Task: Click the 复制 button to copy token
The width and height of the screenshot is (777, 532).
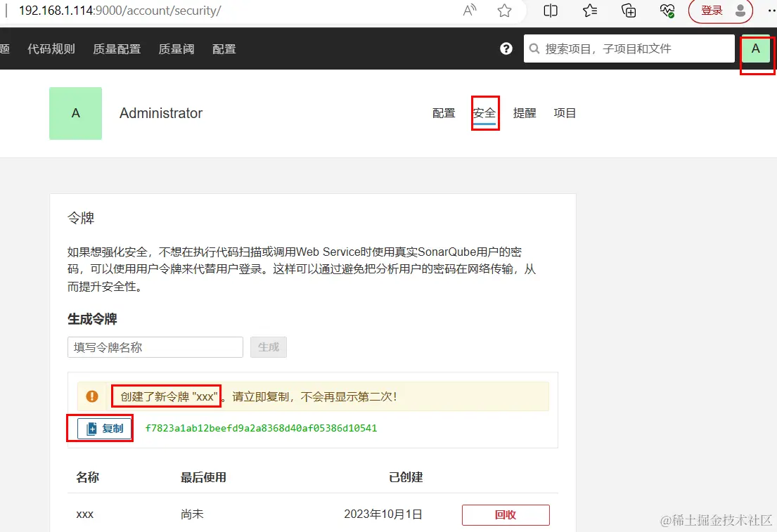Action: click(x=104, y=429)
